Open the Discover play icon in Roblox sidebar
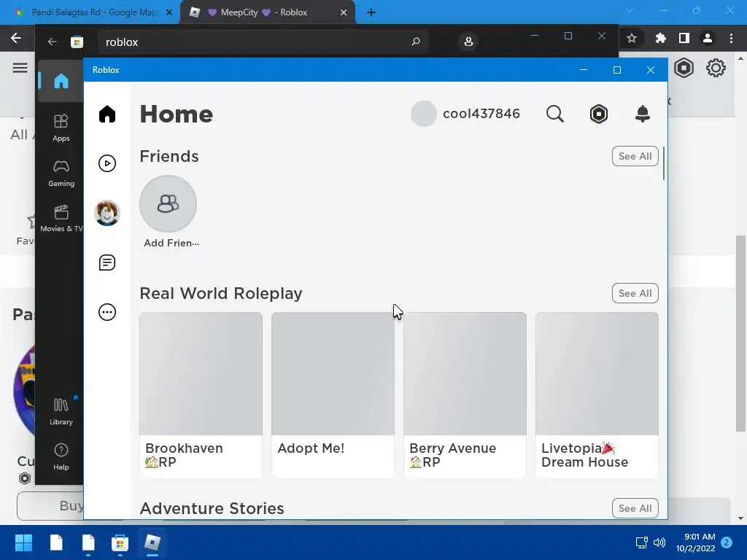The height and width of the screenshot is (560, 747). [107, 163]
